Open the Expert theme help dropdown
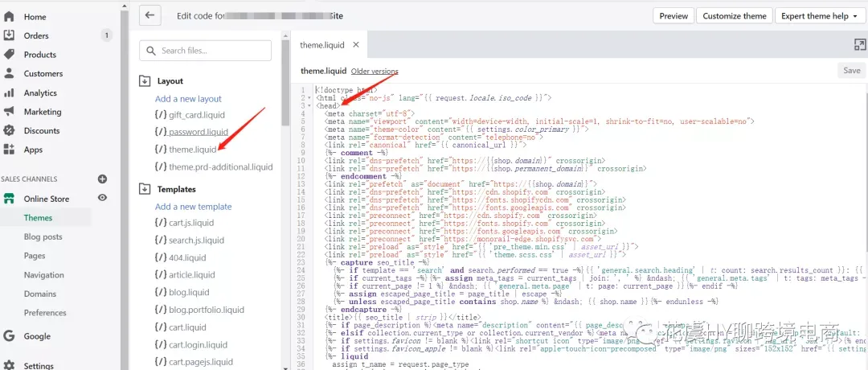Image resolution: width=868 pixels, height=370 pixels. 819,16
